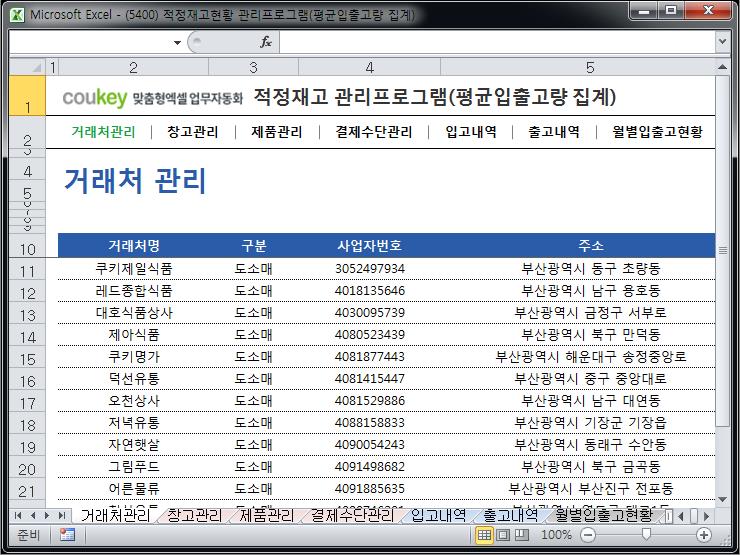Switch to 거래처관리 sheet tab
The width and height of the screenshot is (740, 555).
[x=115, y=515]
